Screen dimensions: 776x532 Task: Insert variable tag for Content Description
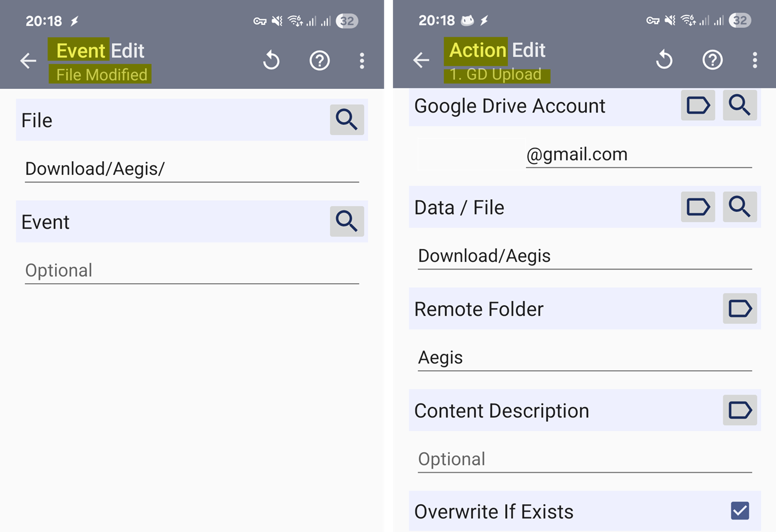point(740,410)
